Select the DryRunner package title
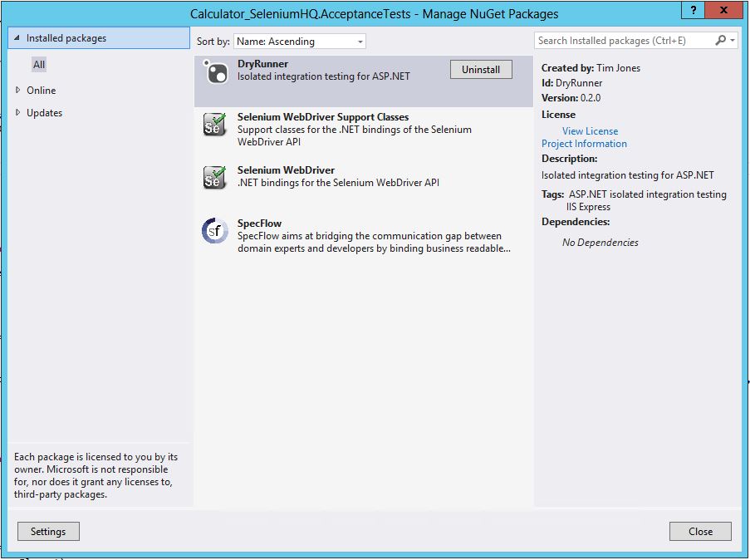 point(262,64)
